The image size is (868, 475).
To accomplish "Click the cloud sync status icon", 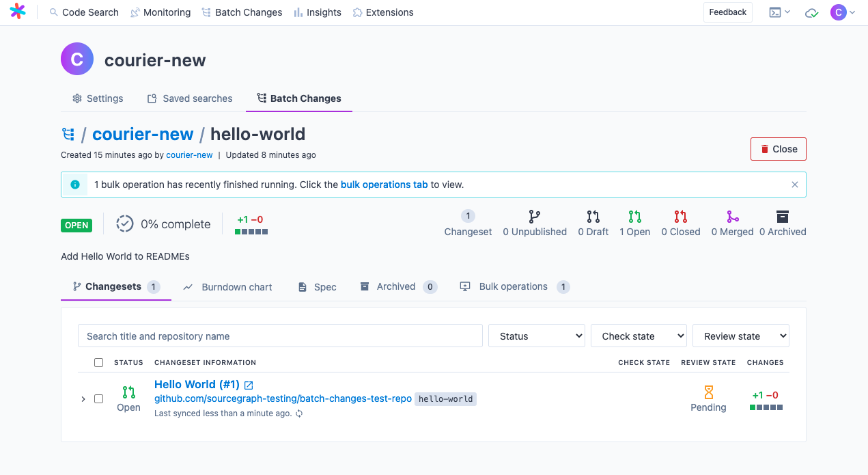I will click(811, 12).
